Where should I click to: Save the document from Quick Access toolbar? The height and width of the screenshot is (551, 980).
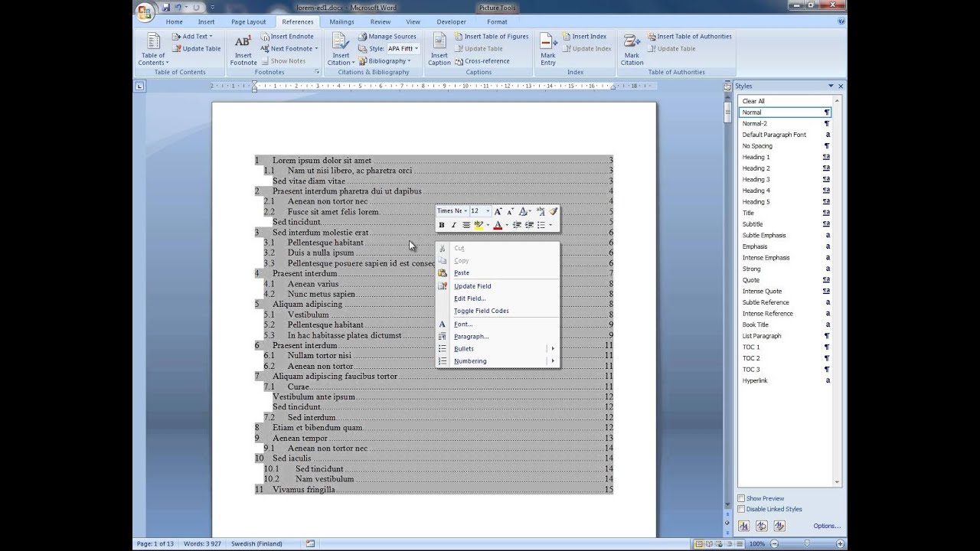coord(166,8)
